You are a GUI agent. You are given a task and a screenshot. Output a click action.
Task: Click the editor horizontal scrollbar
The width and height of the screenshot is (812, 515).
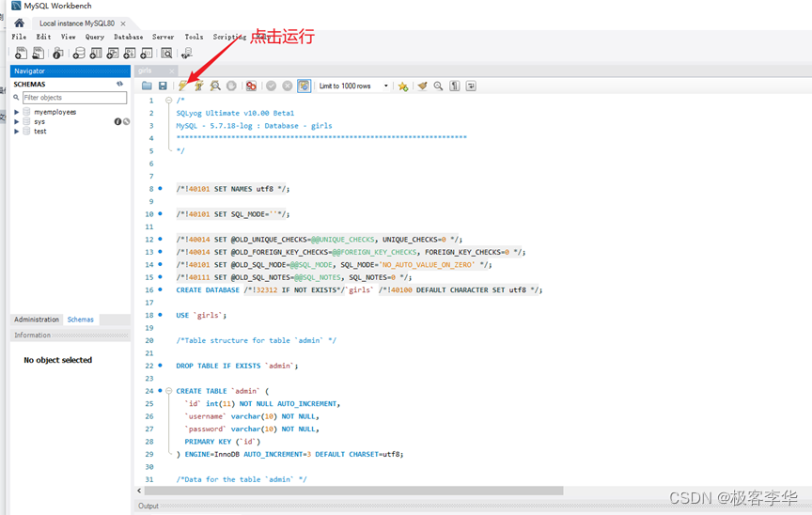click(x=353, y=491)
